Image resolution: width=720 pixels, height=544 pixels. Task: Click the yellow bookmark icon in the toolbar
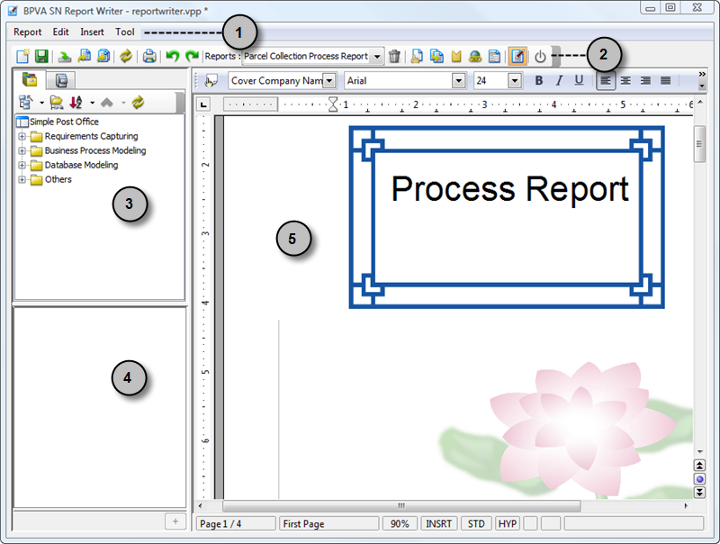456,56
